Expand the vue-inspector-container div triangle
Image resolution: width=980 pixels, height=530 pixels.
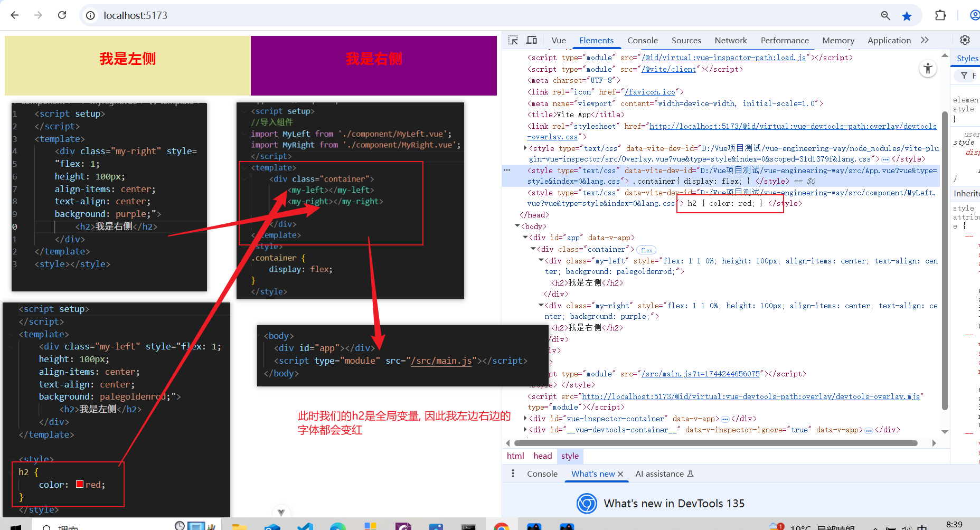click(525, 418)
